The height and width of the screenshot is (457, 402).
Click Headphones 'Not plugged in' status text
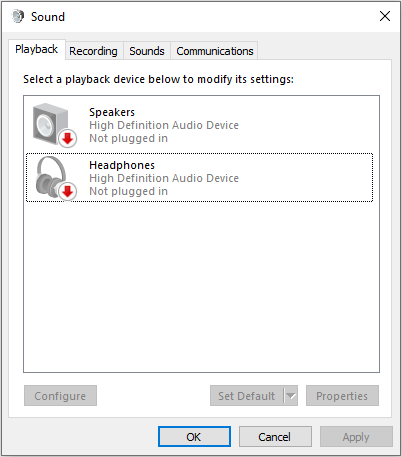128,191
